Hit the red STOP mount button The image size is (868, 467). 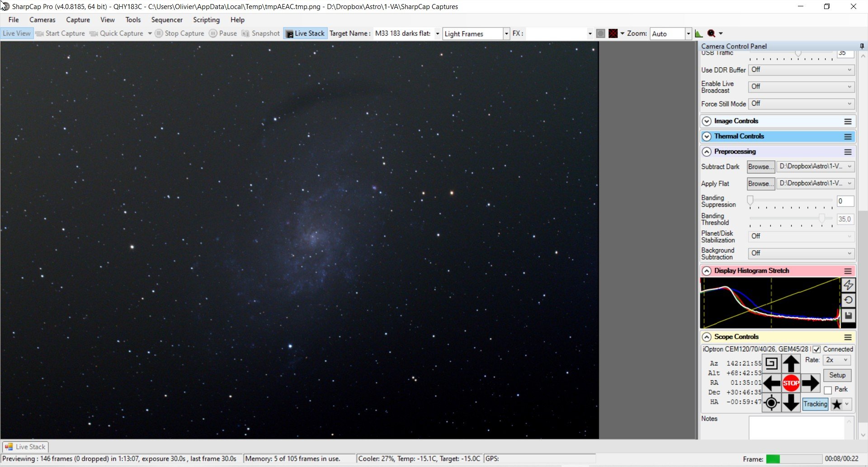pyautogui.click(x=791, y=383)
